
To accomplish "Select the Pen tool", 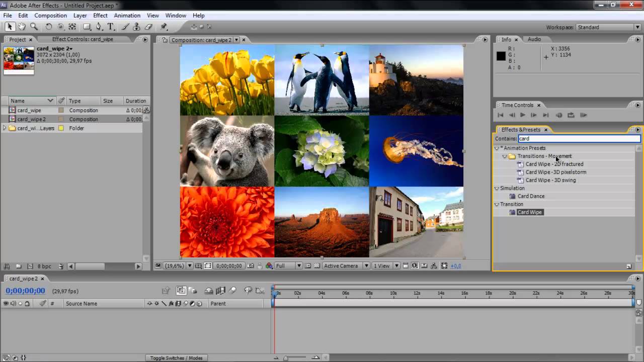I will tap(99, 27).
